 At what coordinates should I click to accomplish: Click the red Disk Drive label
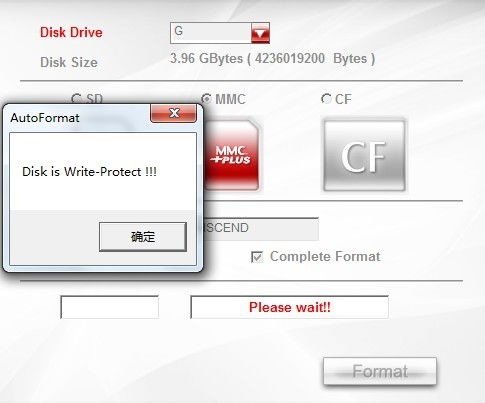[71, 32]
